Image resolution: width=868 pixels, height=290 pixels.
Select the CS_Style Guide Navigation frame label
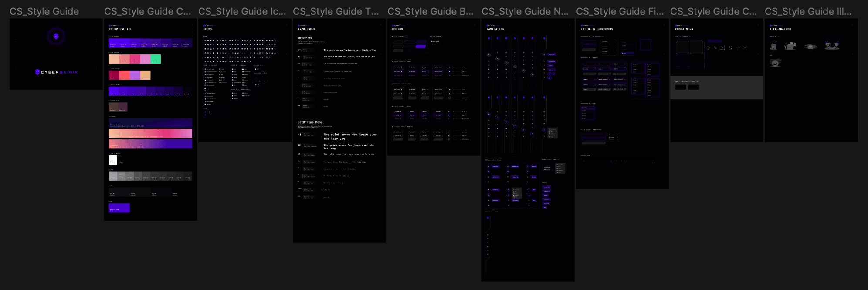pos(525,12)
